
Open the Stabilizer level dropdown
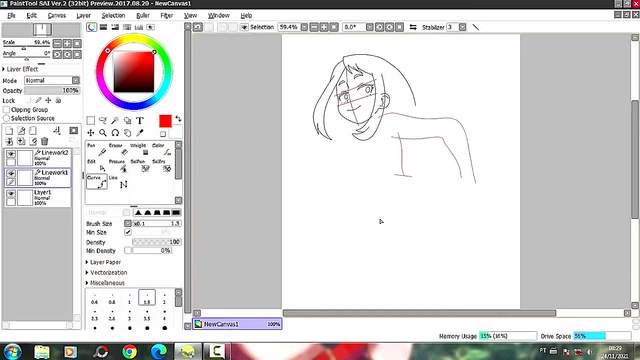pos(462,27)
